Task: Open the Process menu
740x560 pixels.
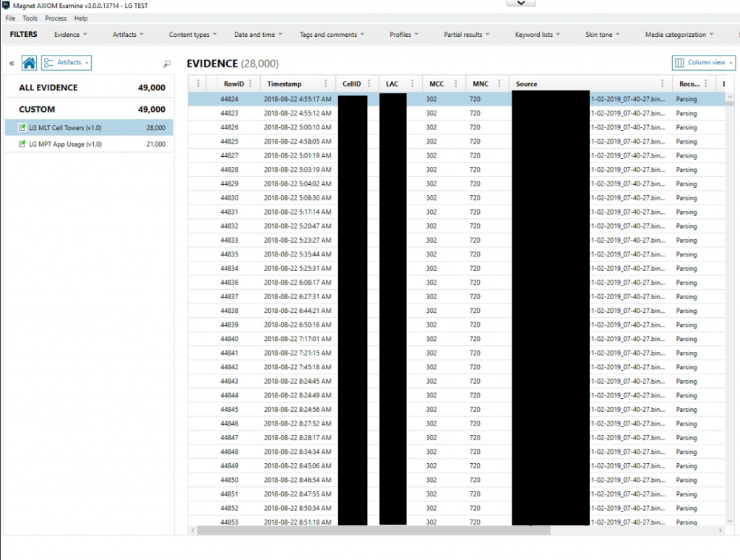Action: (x=56, y=18)
